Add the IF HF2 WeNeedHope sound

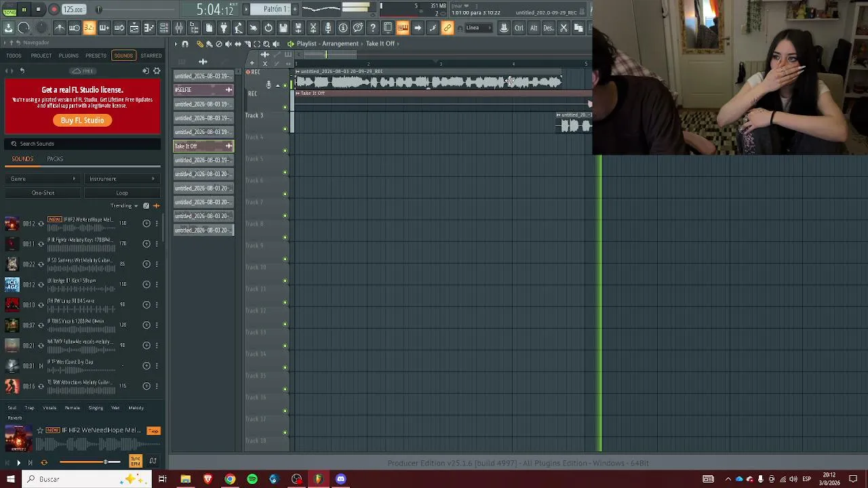[x=146, y=224]
